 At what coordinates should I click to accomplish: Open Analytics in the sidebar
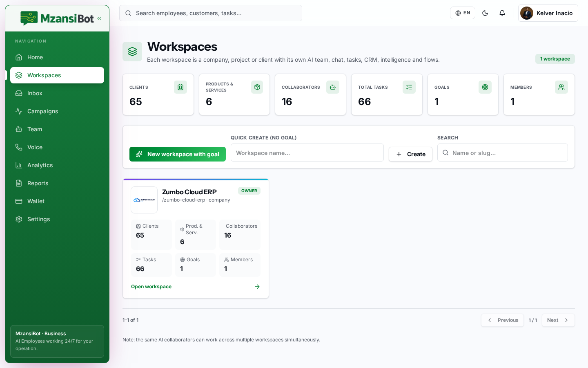(x=57, y=165)
